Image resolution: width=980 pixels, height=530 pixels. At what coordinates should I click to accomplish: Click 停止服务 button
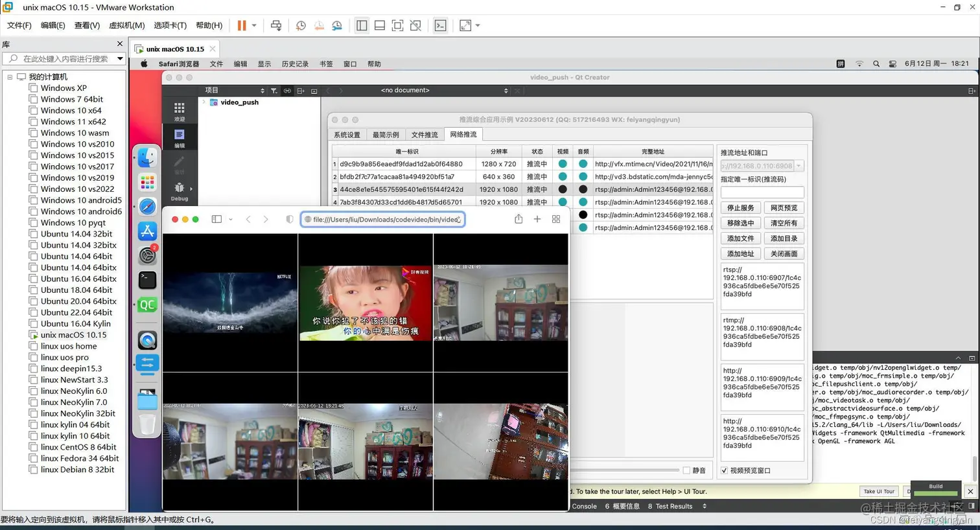[740, 208]
